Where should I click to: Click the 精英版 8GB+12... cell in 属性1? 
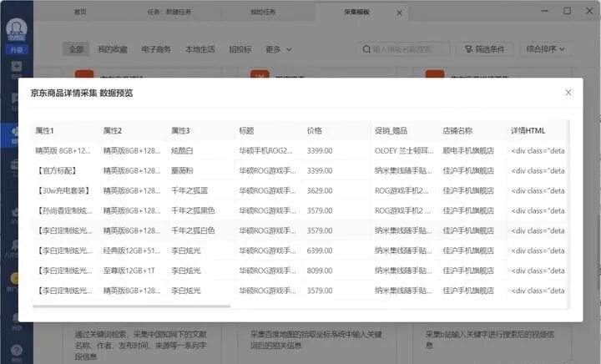63,150
